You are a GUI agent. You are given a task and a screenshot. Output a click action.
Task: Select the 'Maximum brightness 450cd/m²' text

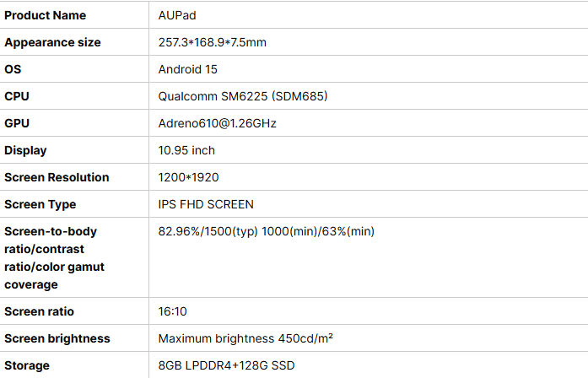245,338
